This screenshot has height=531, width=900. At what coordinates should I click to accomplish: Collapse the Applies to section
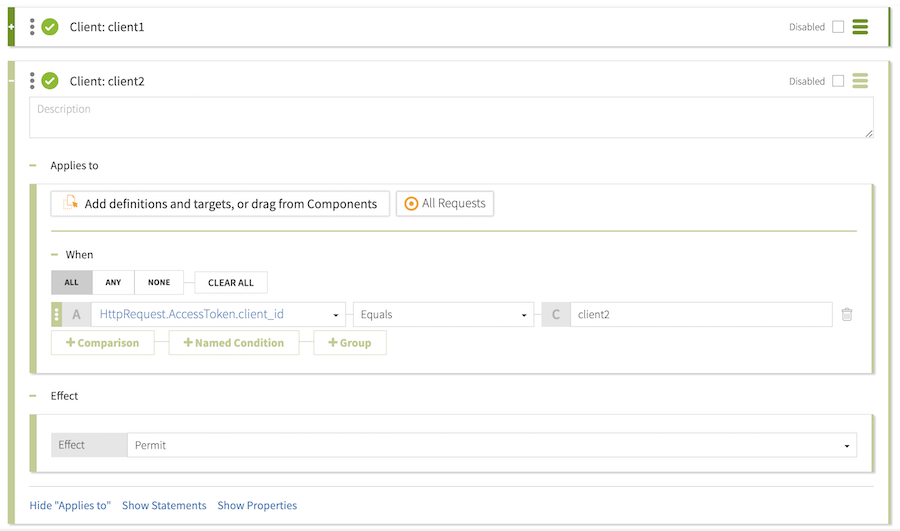[33, 166]
